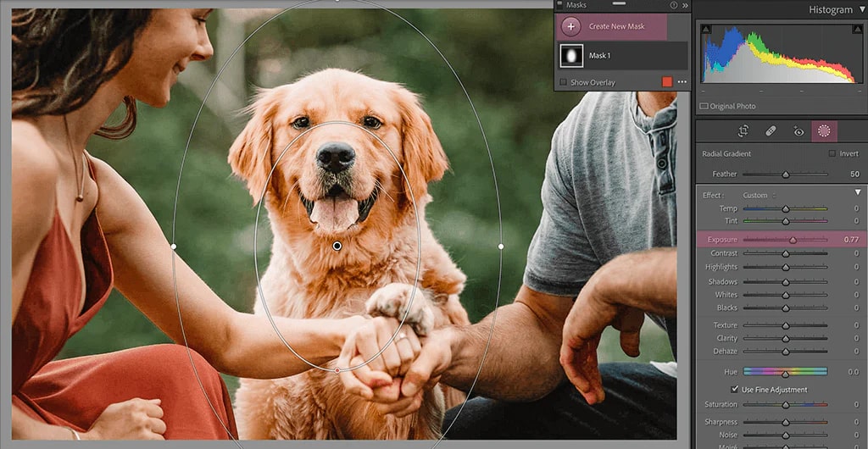Open the Masks panel help icon
Viewport: 868px width, 449px height.
(674, 5)
